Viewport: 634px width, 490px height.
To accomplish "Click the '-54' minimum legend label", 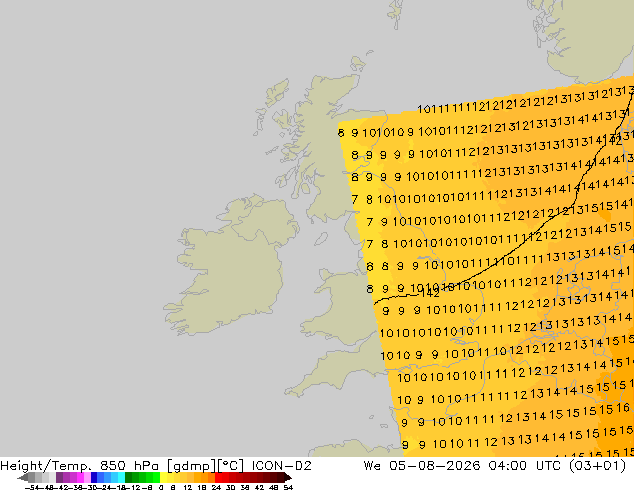I will [x=32, y=487].
